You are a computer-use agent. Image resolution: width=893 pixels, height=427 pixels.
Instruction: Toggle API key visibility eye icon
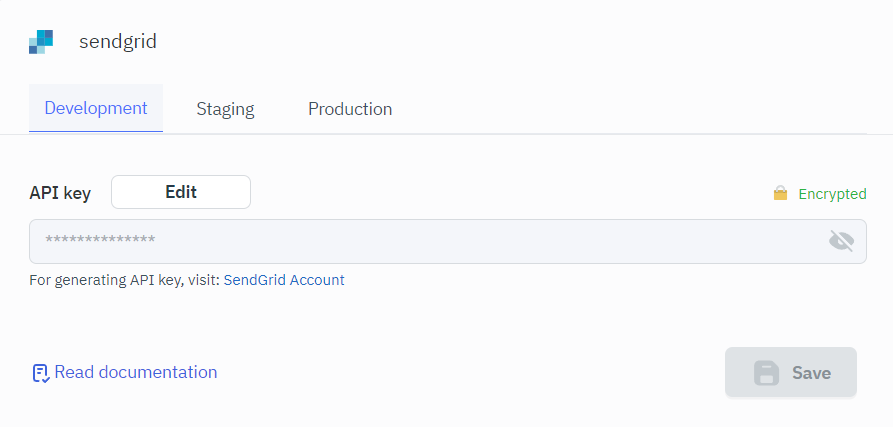[842, 241]
